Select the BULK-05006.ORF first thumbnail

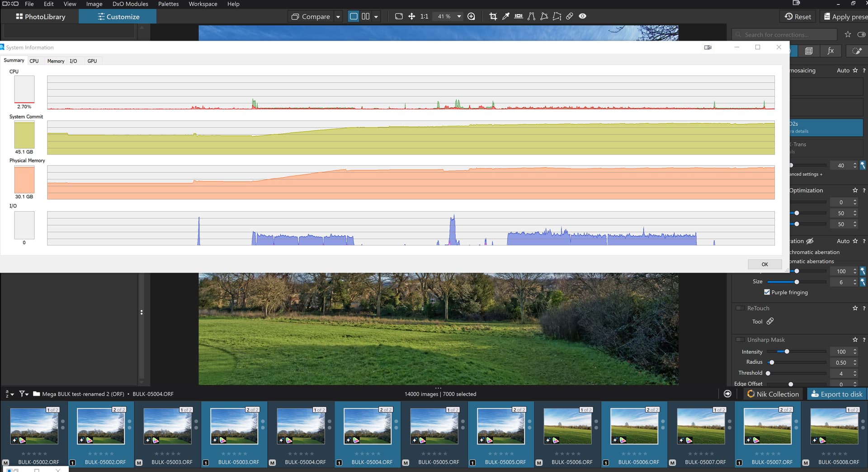click(x=567, y=426)
